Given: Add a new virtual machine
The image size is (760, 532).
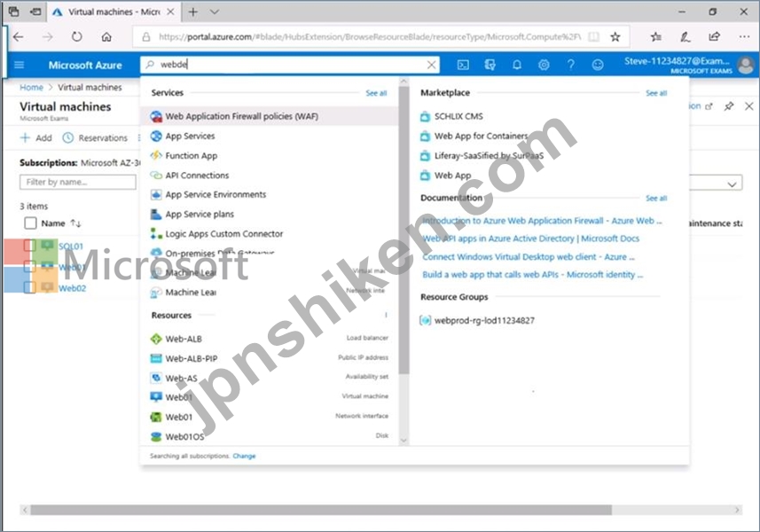Looking at the screenshot, I should 35,138.
